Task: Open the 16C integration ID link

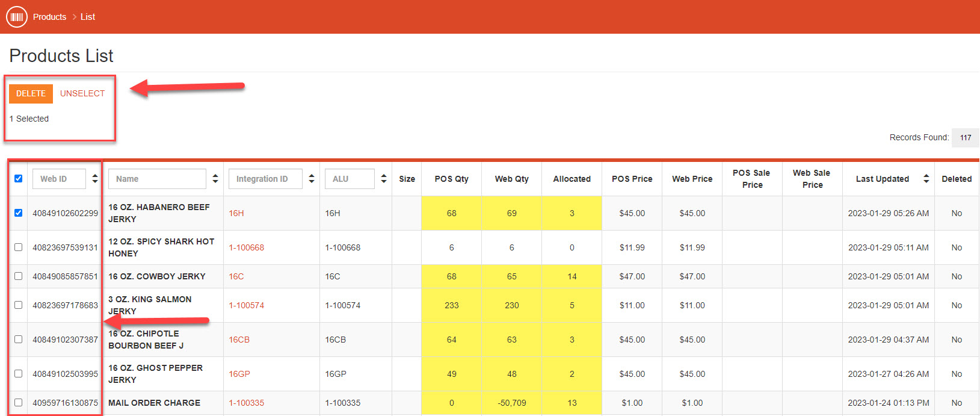Action: pyautogui.click(x=236, y=276)
